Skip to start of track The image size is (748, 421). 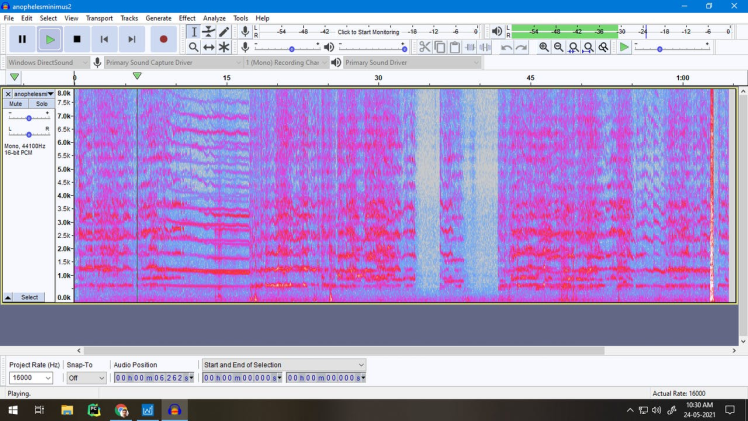click(x=104, y=40)
